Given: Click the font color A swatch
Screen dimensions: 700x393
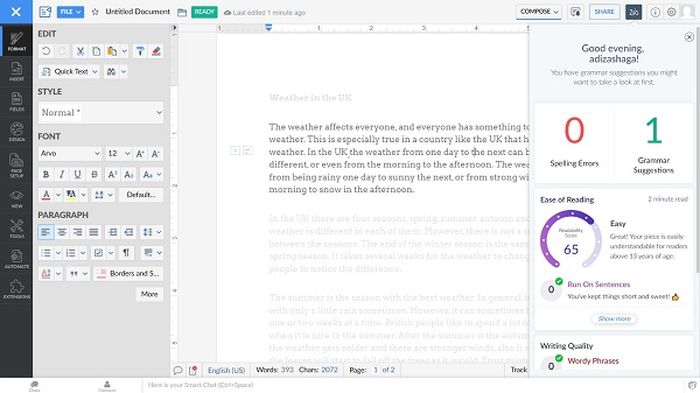Looking at the screenshot, I should tap(46, 195).
